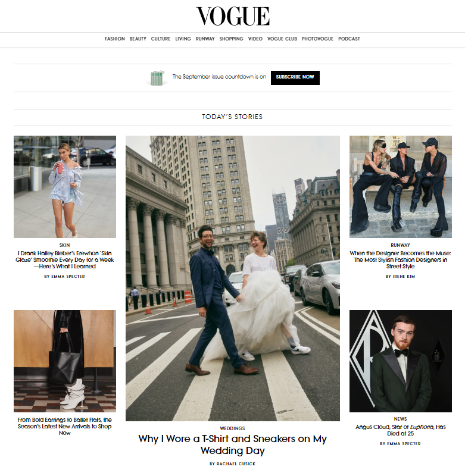Click the Subscribe Now button

coord(295,78)
